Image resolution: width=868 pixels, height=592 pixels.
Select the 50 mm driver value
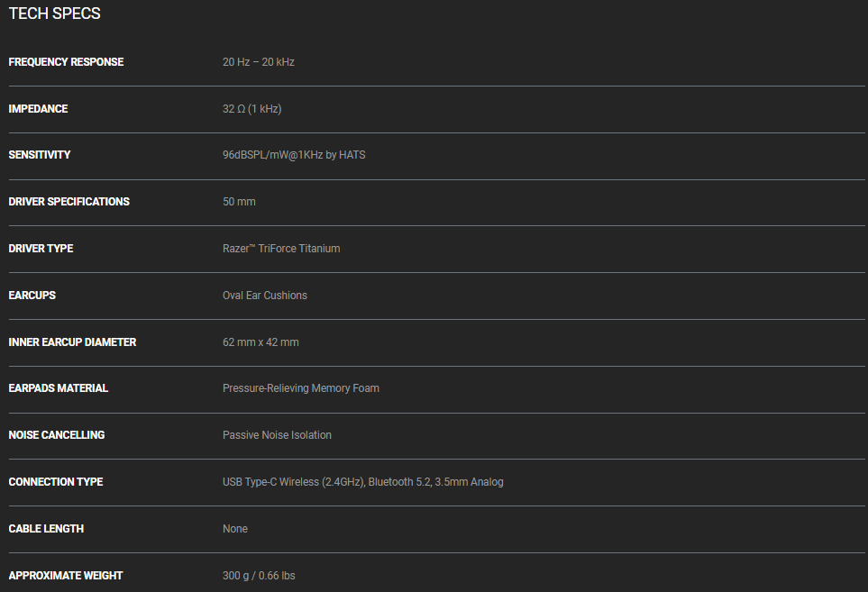pyautogui.click(x=239, y=202)
